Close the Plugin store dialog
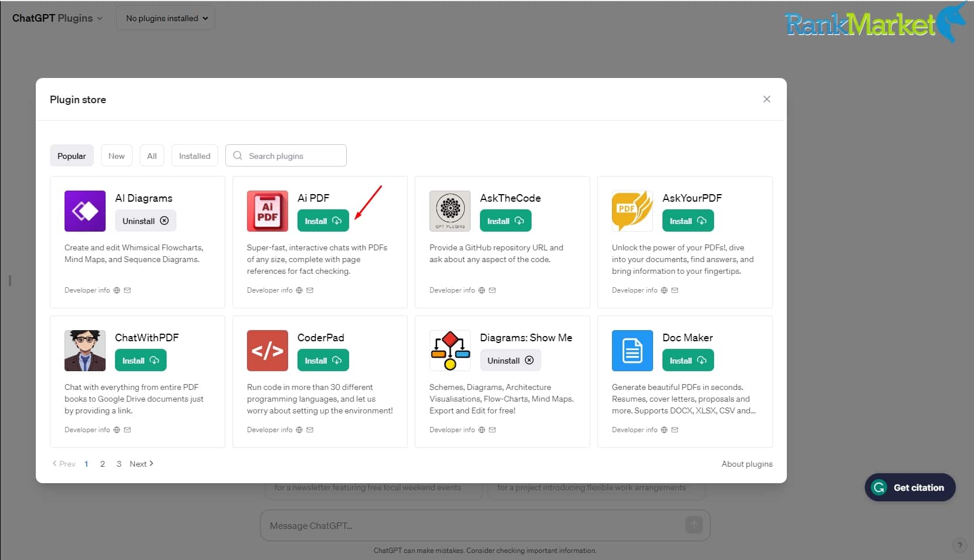The width and height of the screenshot is (974, 560). coord(766,99)
